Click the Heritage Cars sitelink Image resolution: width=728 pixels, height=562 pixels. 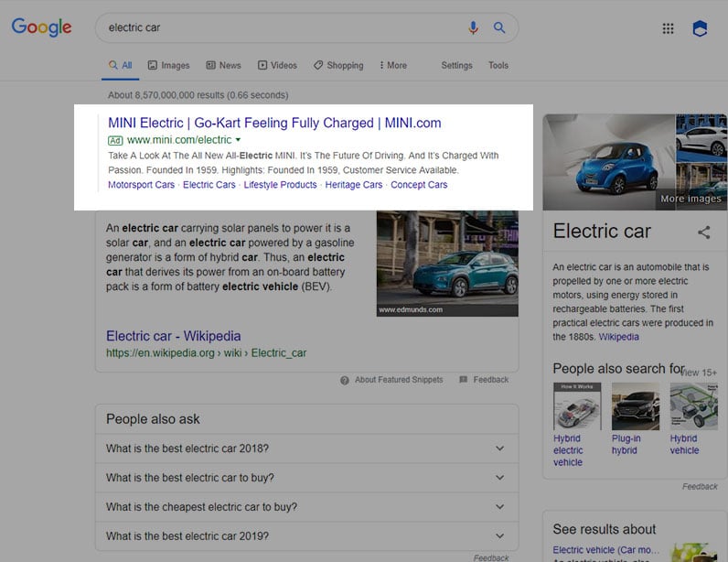354,185
